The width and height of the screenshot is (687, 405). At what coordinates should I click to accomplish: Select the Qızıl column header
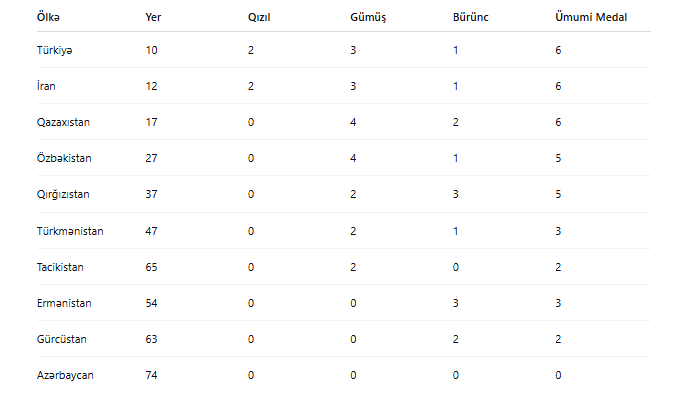(x=259, y=17)
